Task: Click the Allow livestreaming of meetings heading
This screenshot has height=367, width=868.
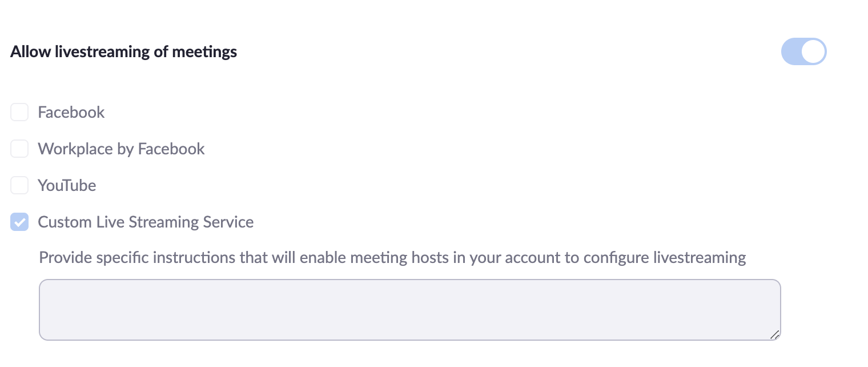Action: [124, 52]
